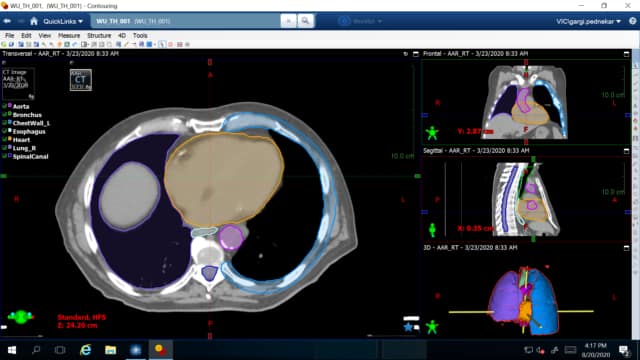The image size is (640, 360).
Task: Expand the user account dropdown menu
Action: 588,21
